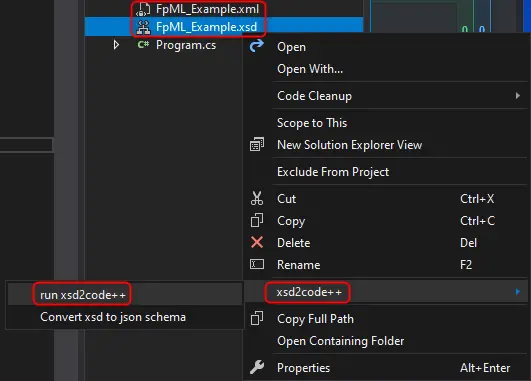Choose Open Containing Folder entry
This screenshot has height=381, width=531.
point(340,341)
